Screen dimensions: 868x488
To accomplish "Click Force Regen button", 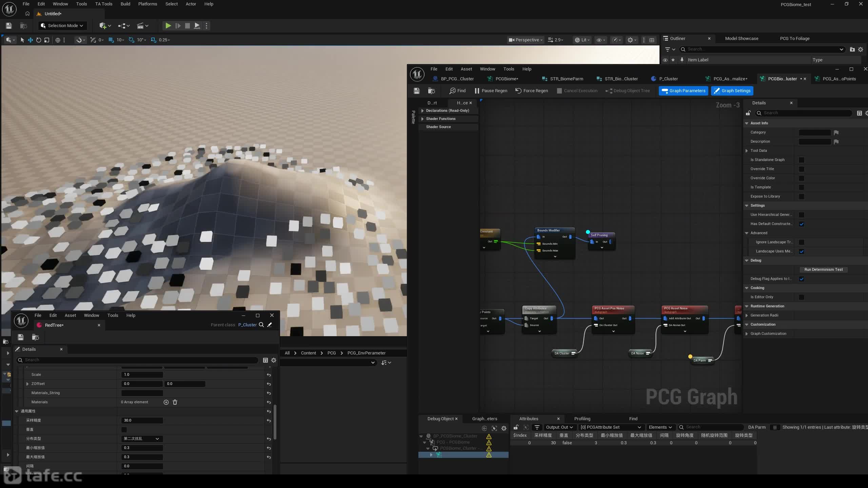I will pyautogui.click(x=531, y=91).
